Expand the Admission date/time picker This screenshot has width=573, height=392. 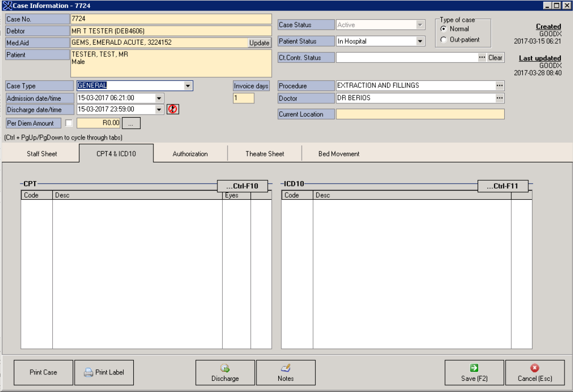[x=158, y=97]
